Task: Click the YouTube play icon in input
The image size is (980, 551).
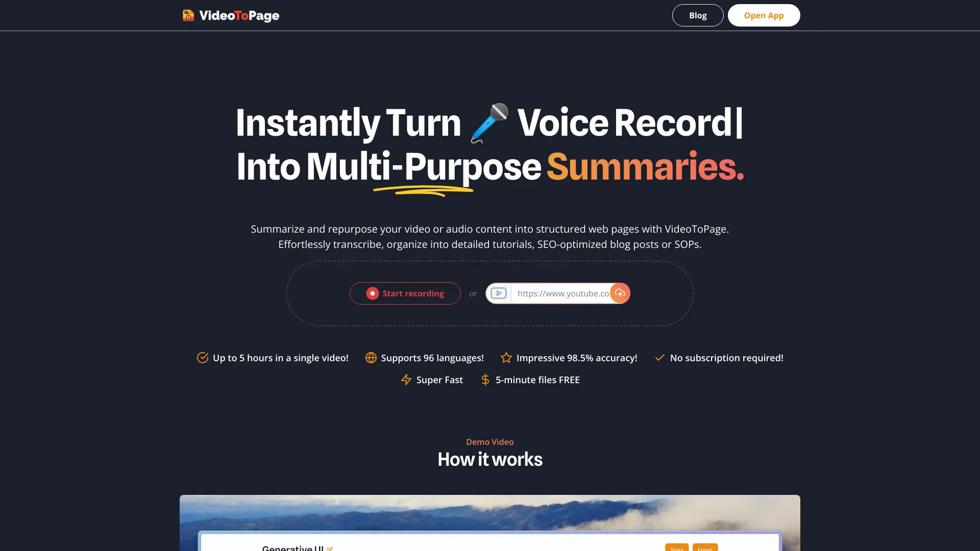Action: click(x=498, y=293)
